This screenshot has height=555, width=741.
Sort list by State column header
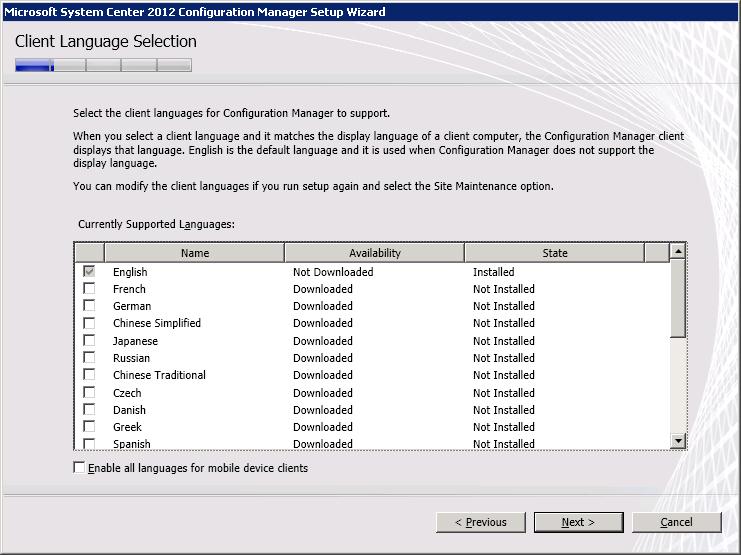(x=554, y=253)
